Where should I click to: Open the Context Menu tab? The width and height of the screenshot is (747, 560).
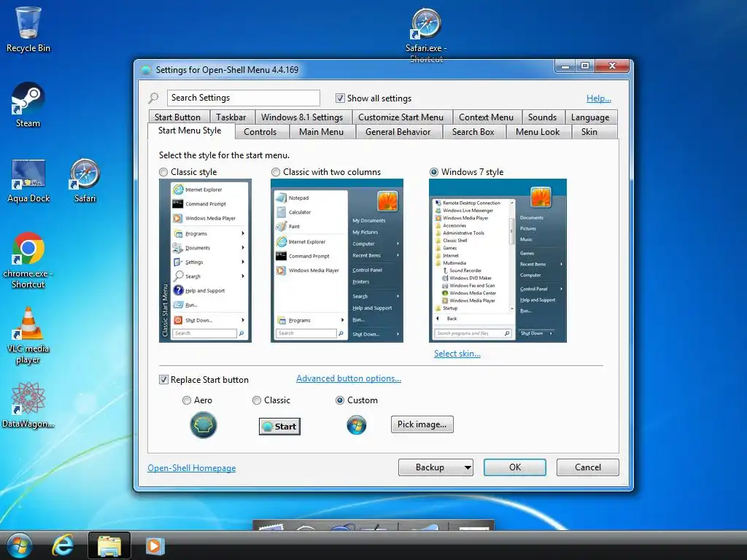pos(486,117)
